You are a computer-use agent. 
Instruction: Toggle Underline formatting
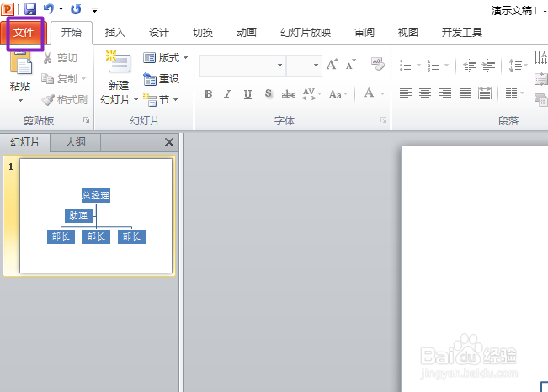point(247,93)
